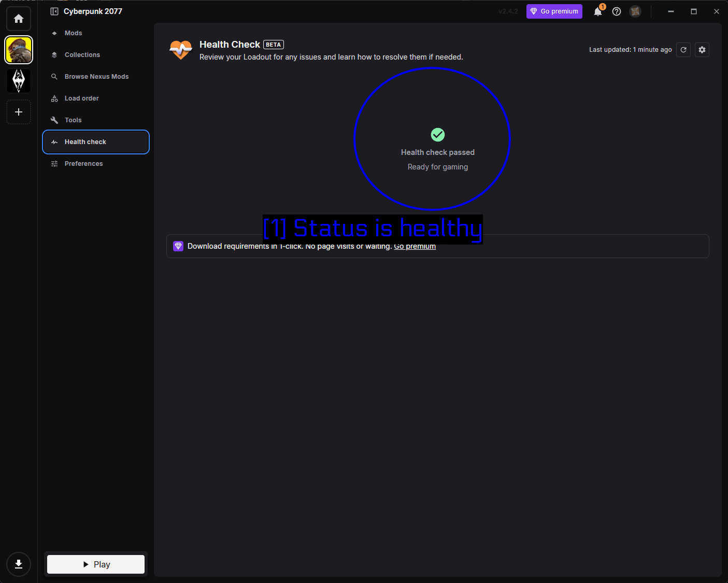
Task: Go to Load order
Action: click(x=96, y=98)
